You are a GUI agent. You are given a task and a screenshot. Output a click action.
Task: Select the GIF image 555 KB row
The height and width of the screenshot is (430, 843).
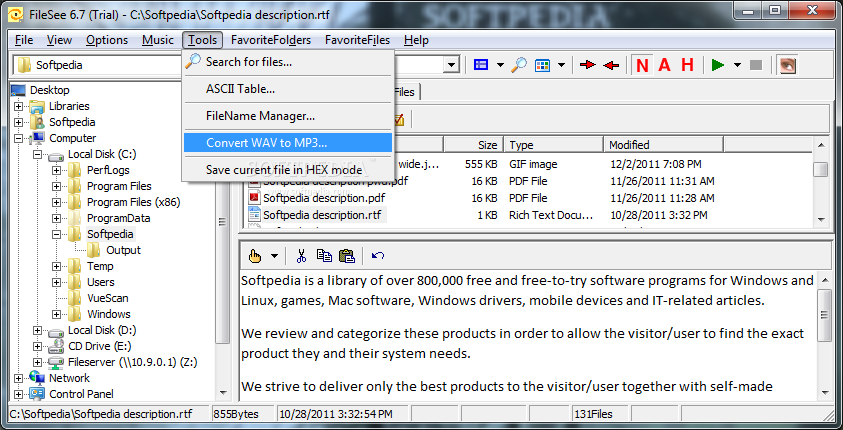pyautogui.click(x=527, y=164)
